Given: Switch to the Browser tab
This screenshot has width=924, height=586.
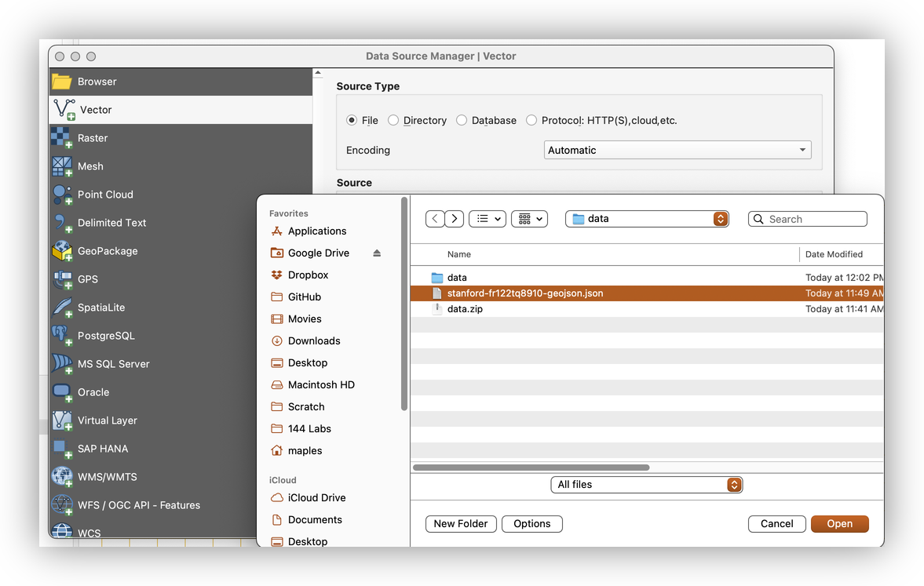Looking at the screenshot, I should tap(97, 82).
